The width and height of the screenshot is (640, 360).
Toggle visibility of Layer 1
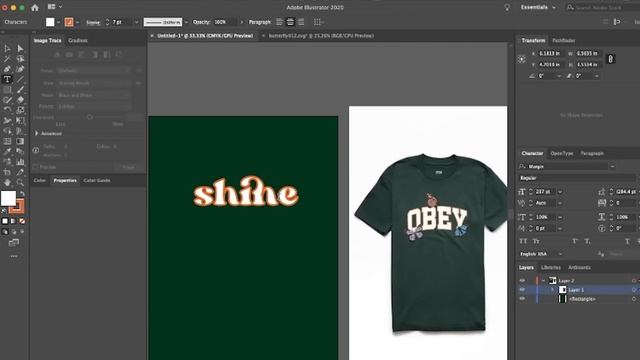[522, 290]
